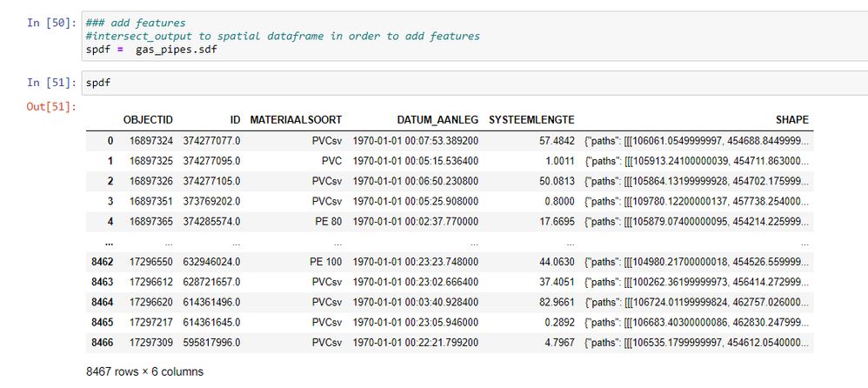Click SHAPE paths cell starting 109780.12200000137
The width and height of the screenshot is (868, 388).
coord(697,202)
